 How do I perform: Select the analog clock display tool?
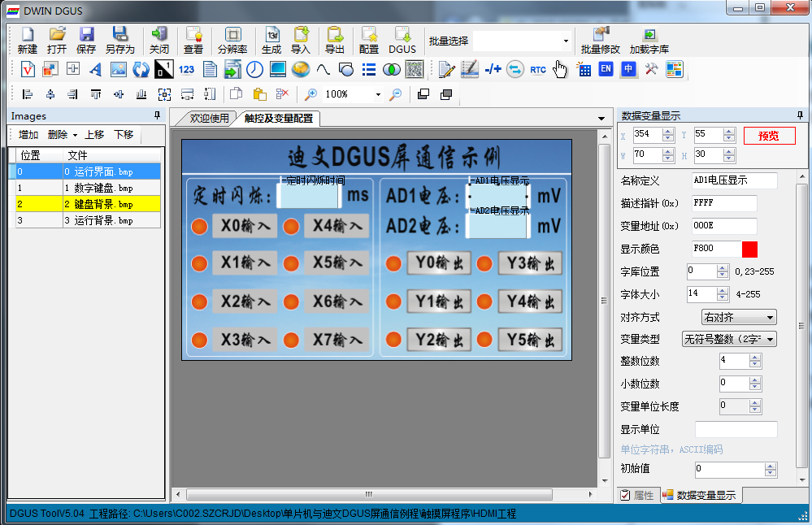254,69
